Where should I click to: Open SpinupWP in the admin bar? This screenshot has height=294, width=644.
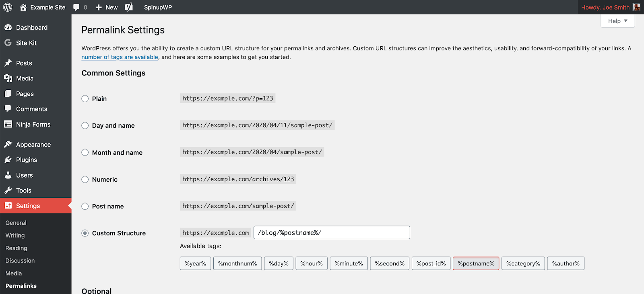click(158, 7)
